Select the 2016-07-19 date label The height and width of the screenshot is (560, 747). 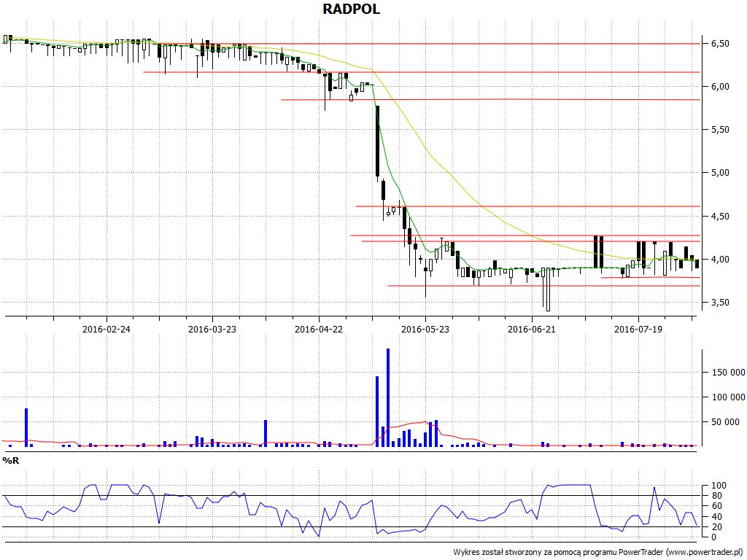coord(638,329)
